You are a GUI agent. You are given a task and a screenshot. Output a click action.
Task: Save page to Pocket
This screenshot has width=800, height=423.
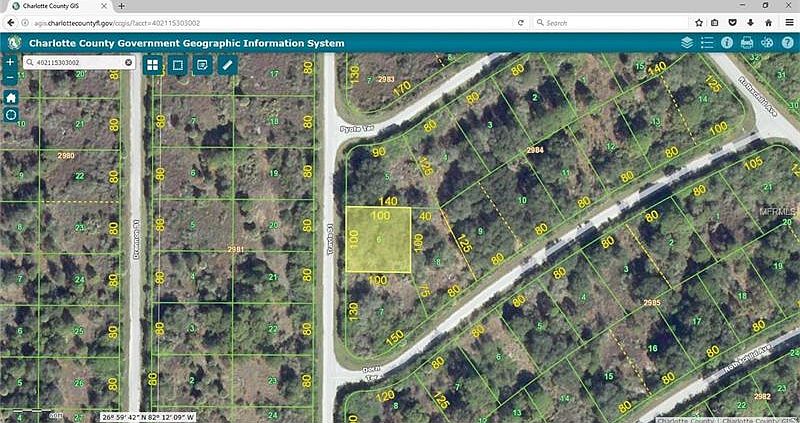tap(733, 23)
